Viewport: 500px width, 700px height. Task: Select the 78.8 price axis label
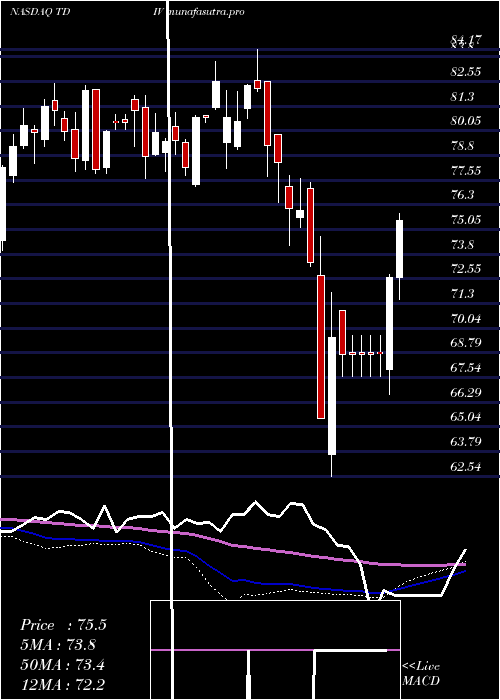pos(462,146)
